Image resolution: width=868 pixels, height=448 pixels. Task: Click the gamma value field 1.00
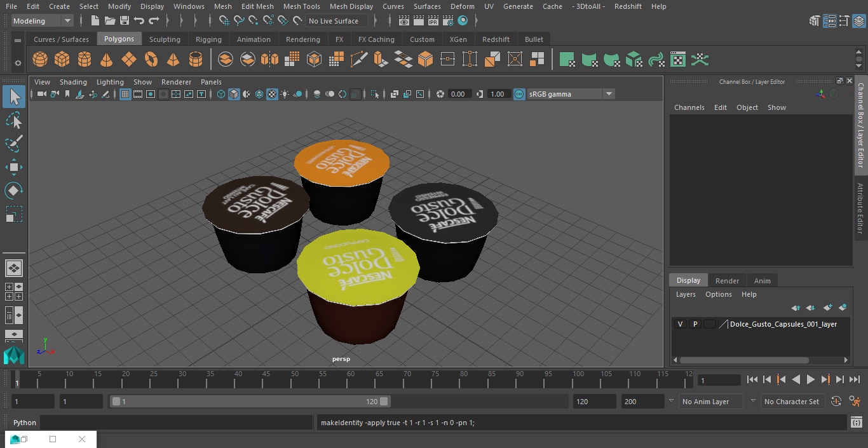pos(497,94)
